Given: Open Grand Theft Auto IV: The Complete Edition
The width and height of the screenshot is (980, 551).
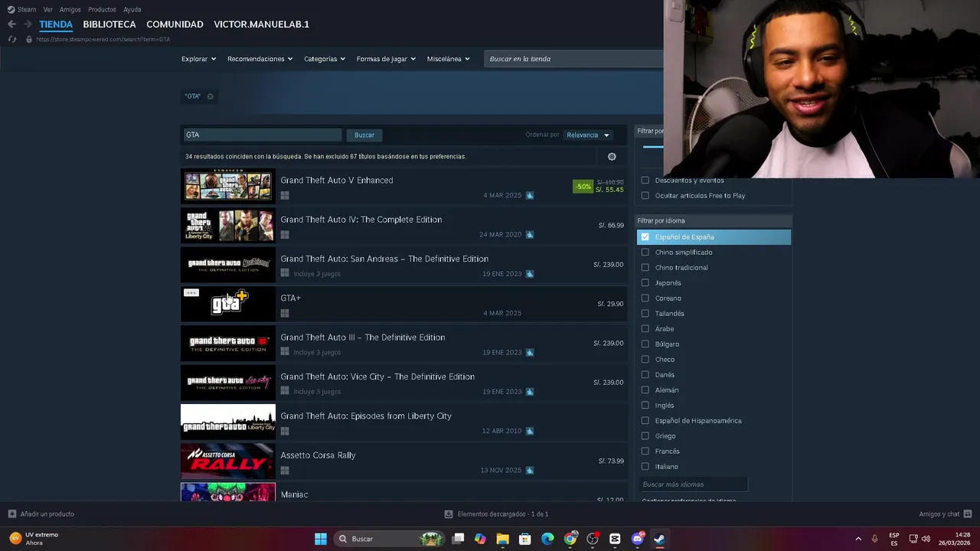Looking at the screenshot, I should tap(403, 226).
